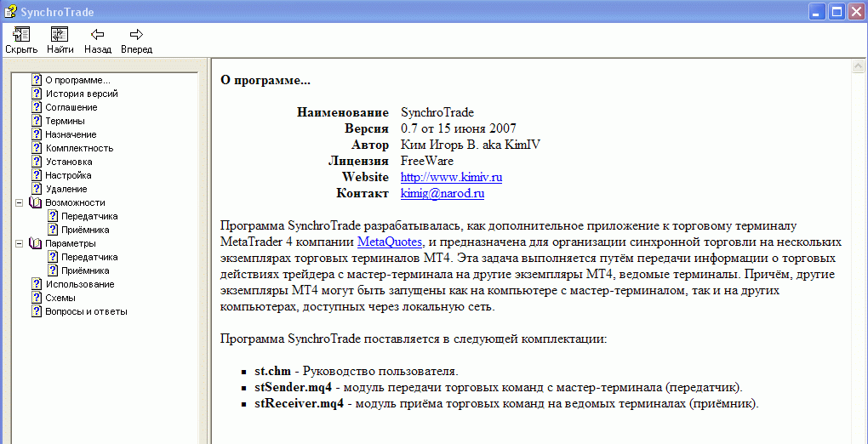Screen dimensions: 868x444
Task: Open Передатчика label under Возможности
Action: [x=89, y=216]
